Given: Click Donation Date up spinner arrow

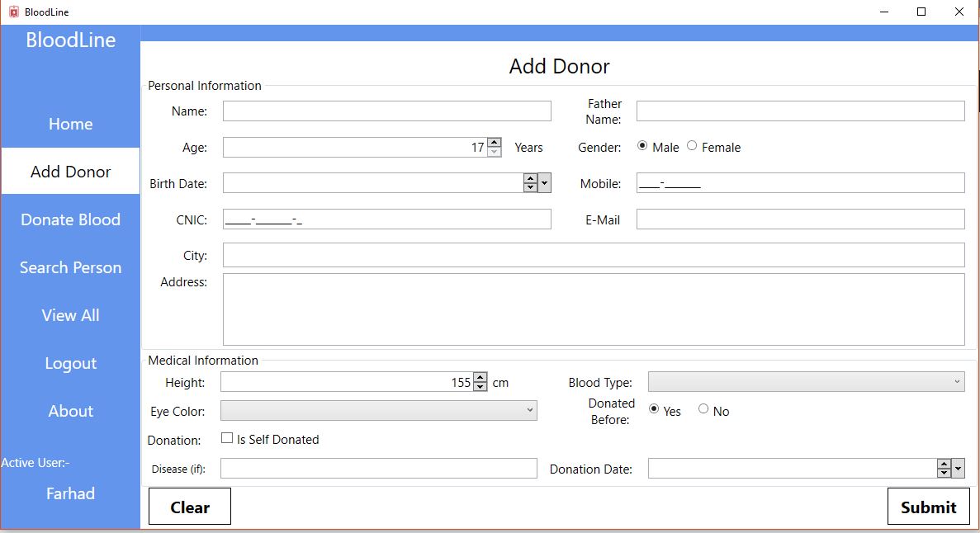Looking at the screenshot, I should [x=944, y=464].
